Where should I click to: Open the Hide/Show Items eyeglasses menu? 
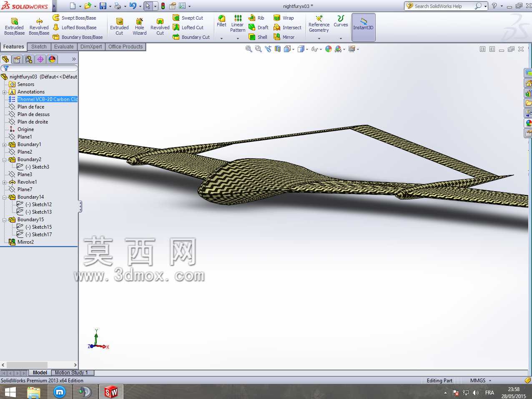316,49
